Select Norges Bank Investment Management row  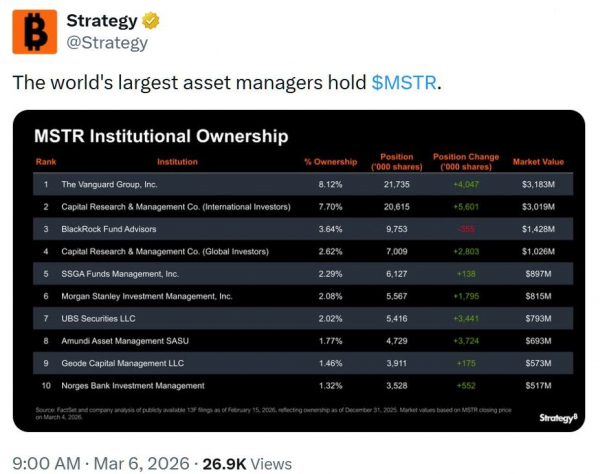coord(133,385)
